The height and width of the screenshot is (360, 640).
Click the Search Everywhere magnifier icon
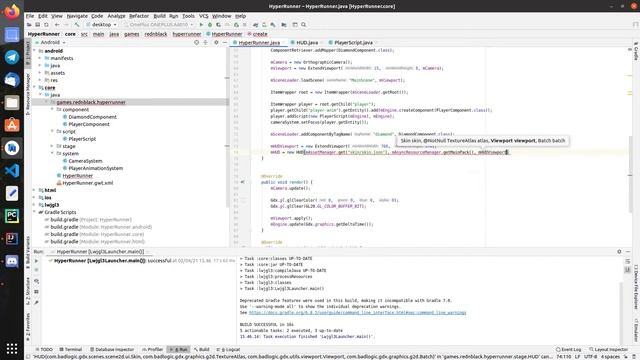tap(304, 24)
